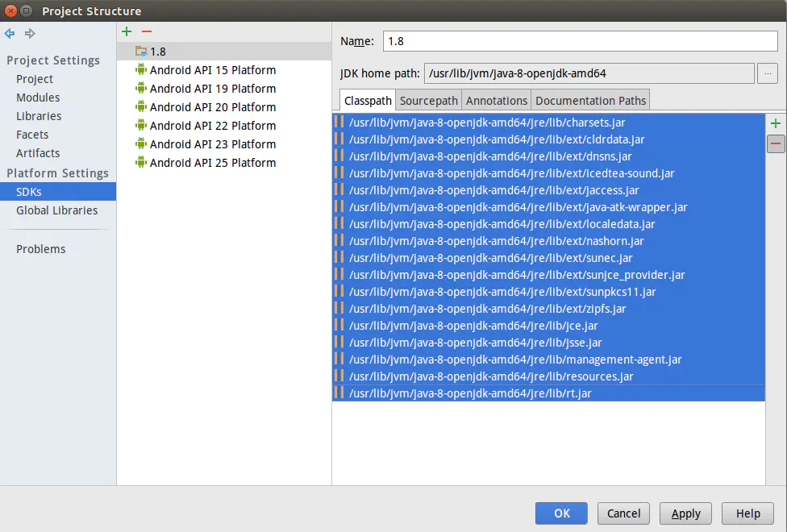Click the back navigation arrow
The height and width of the screenshot is (532, 787).
point(10,34)
